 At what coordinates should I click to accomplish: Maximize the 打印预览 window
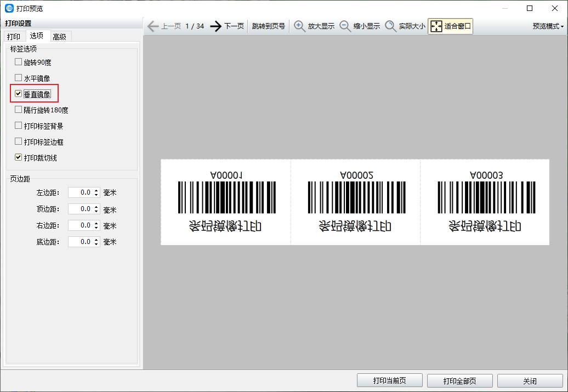530,8
